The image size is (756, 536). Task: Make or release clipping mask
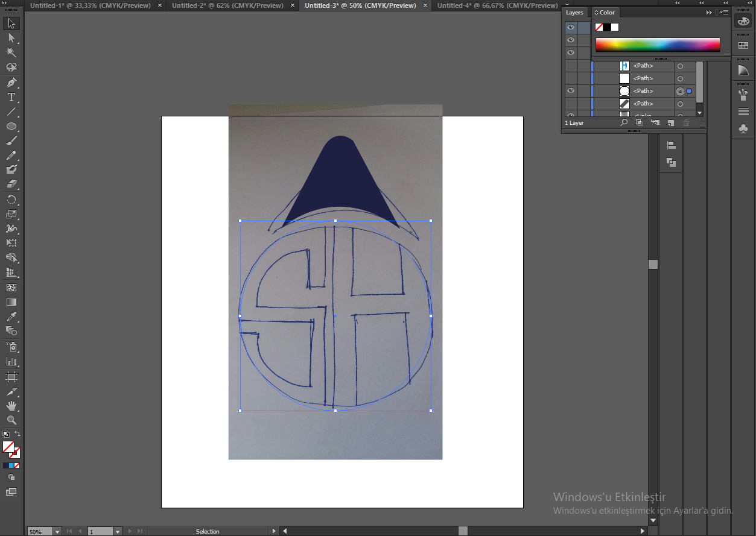[x=640, y=123]
